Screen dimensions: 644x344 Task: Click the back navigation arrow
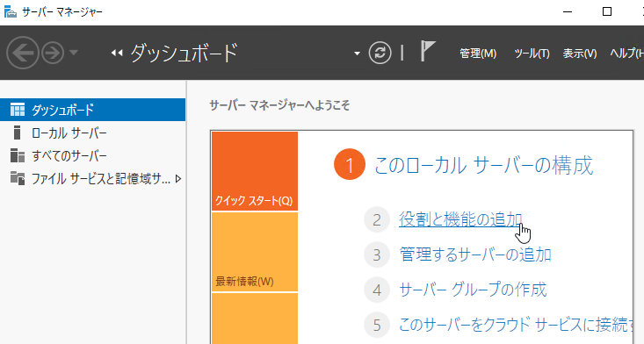pos(23,53)
